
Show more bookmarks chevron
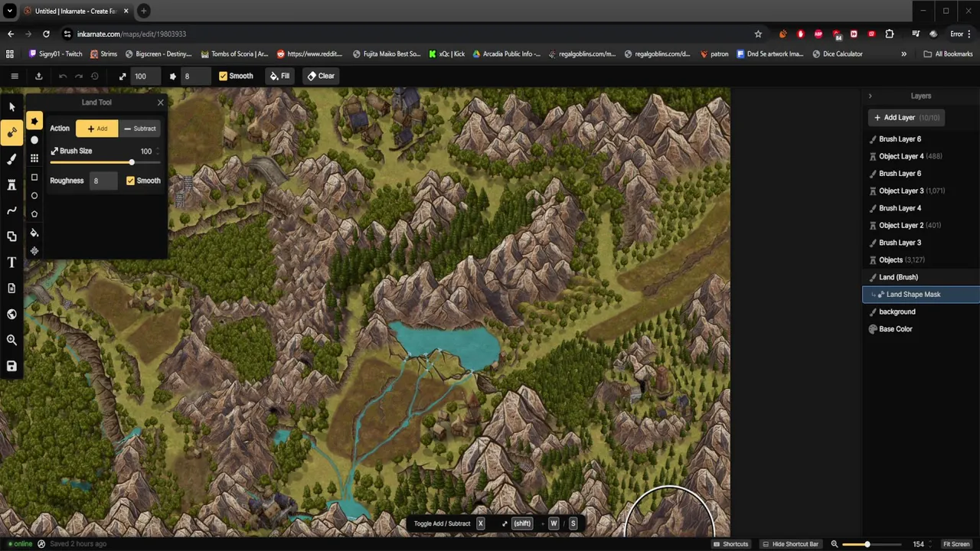[903, 54]
